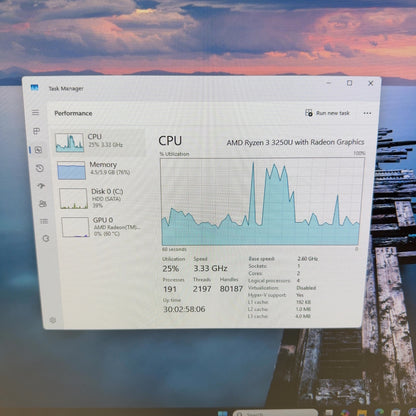Click the 30:02:58:06 up time value
This screenshot has height=416, width=416.
click(184, 309)
